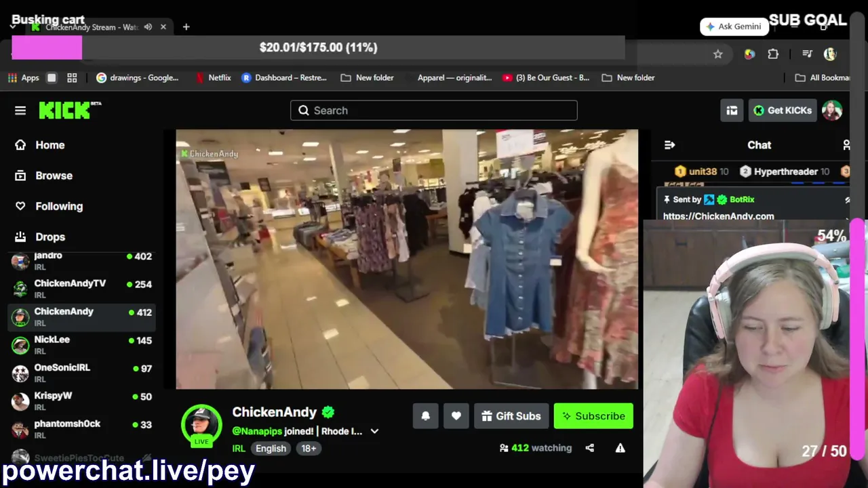Open the Chrome profile avatar
The image size is (868, 488).
[x=830, y=54]
